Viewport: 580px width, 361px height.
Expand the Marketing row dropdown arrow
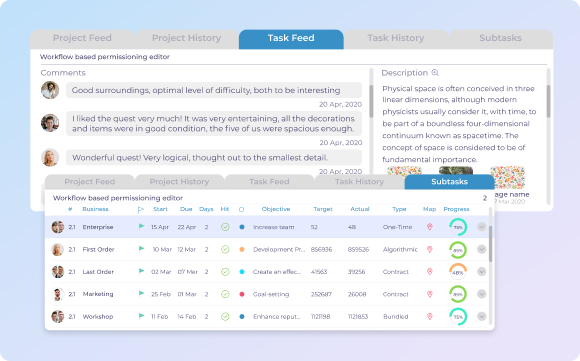coord(481,294)
